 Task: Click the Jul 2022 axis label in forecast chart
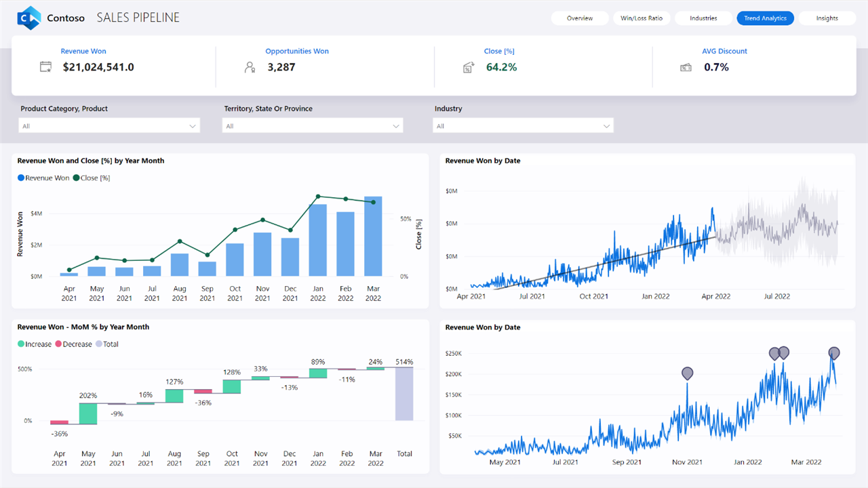tap(777, 296)
